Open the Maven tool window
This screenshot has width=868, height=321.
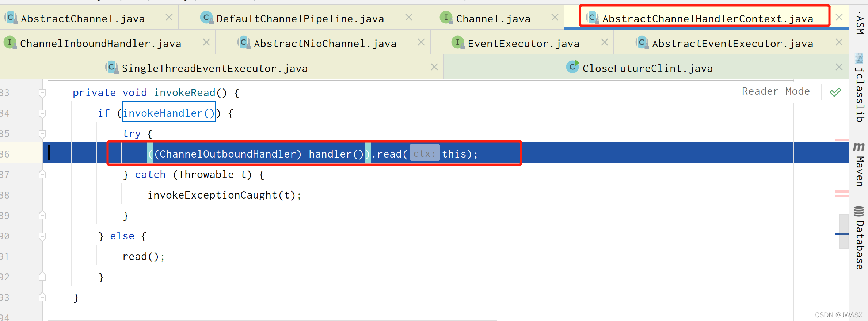click(x=859, y=165)
